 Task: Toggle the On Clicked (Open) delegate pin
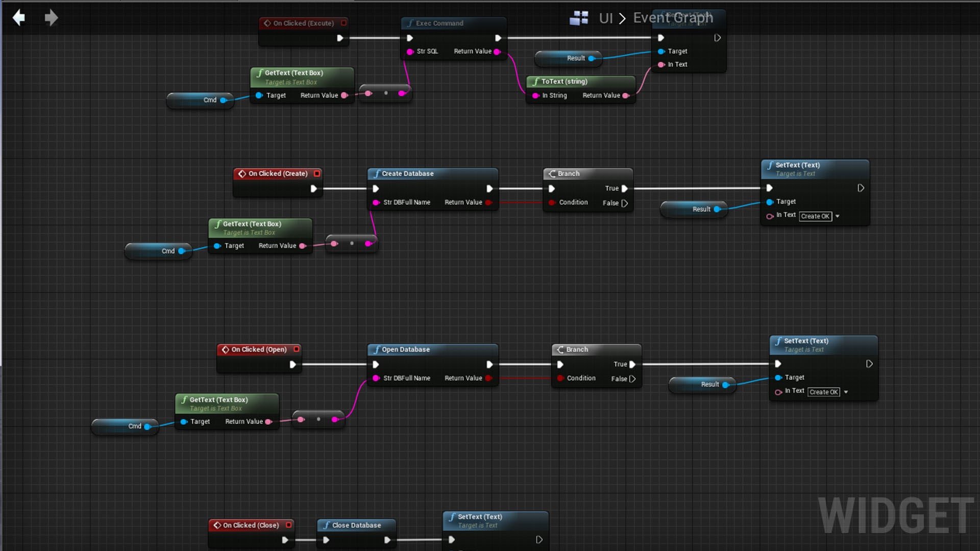[x=296, y=349]
